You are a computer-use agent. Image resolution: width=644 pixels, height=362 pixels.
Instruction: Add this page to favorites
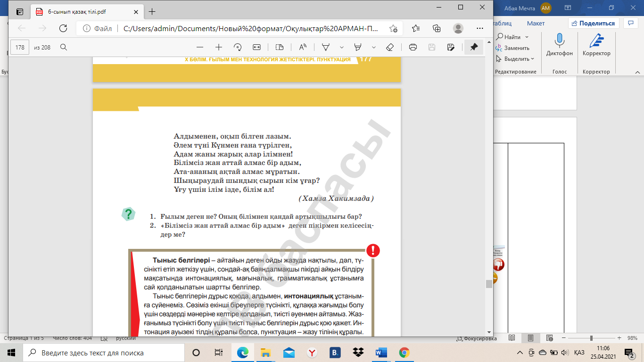tap(393, 28)
